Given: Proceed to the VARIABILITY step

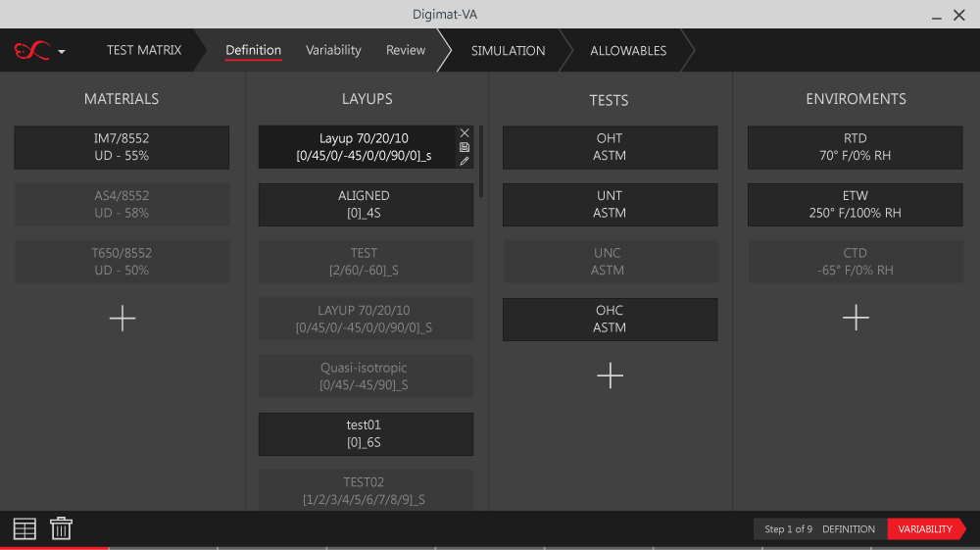Looking at the screenshot, I should coord(925,529).
